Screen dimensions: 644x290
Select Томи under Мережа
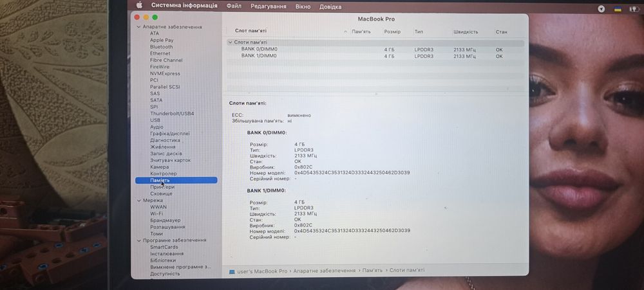coord(156,234)
